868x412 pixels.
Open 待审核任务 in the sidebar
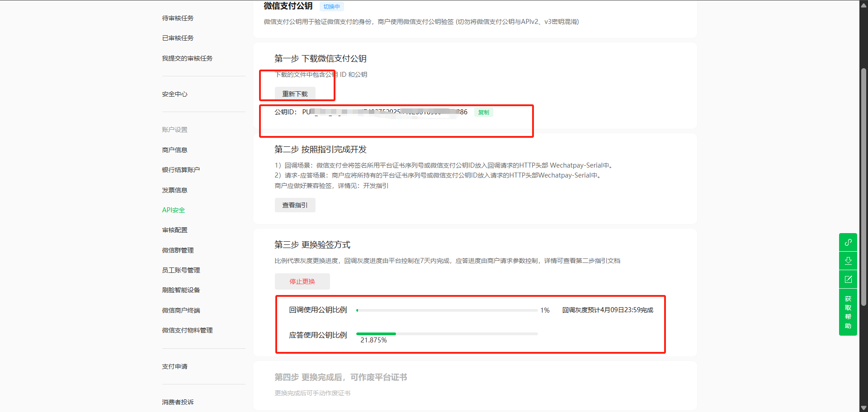point(178,18)
